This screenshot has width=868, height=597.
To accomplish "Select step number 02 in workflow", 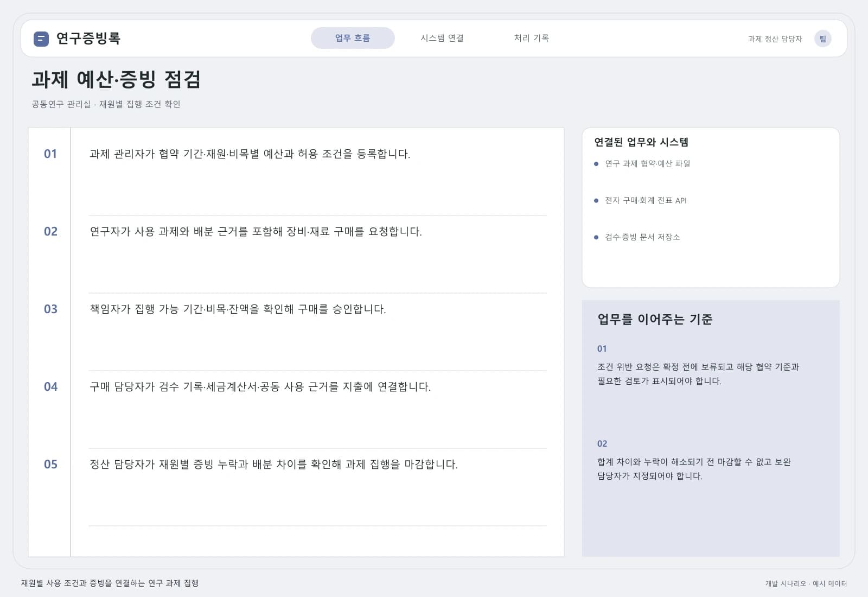I will tap(50, 232).
